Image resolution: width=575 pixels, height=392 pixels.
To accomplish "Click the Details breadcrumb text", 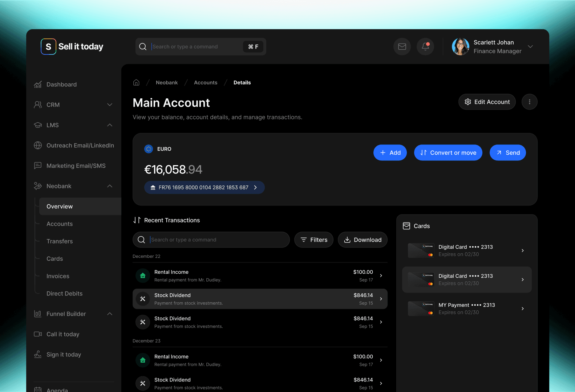I will [x=242, y=82].
